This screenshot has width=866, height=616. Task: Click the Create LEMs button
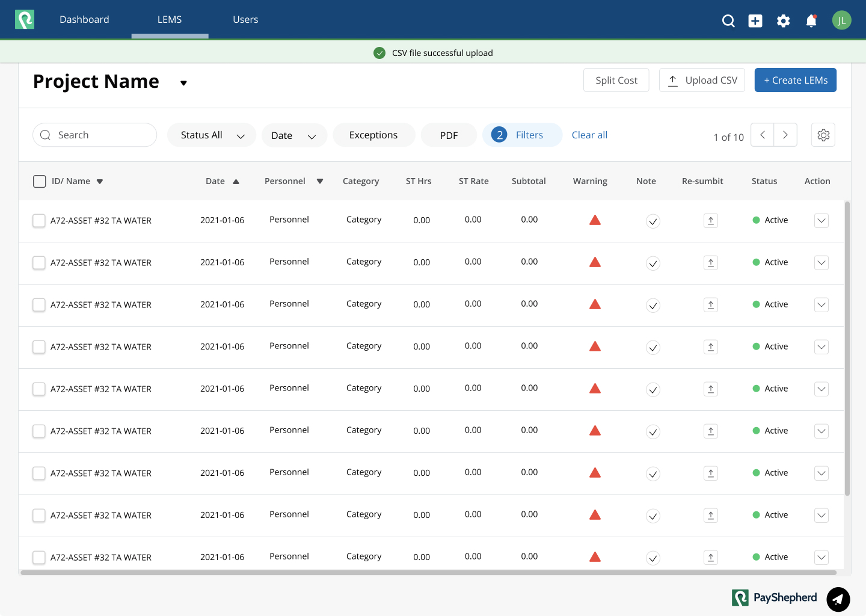click(796, 80)
